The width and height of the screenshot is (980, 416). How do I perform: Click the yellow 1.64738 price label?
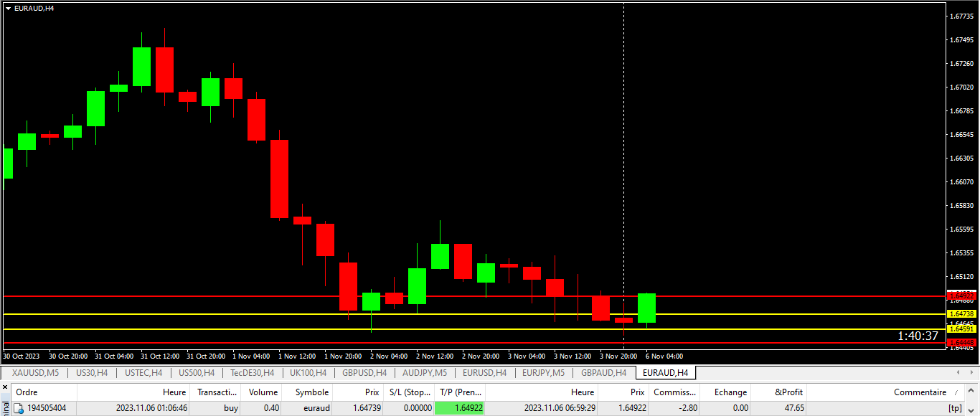pos(961,314)
